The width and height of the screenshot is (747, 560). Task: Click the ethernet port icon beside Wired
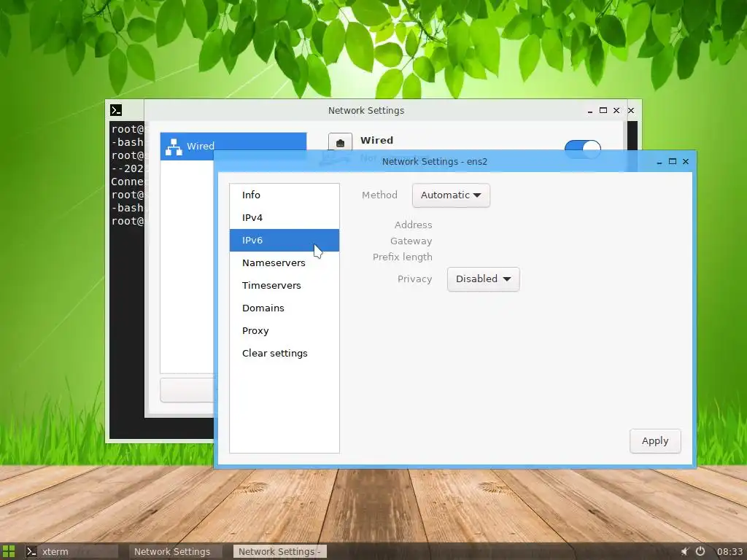(x=340, y=142)
